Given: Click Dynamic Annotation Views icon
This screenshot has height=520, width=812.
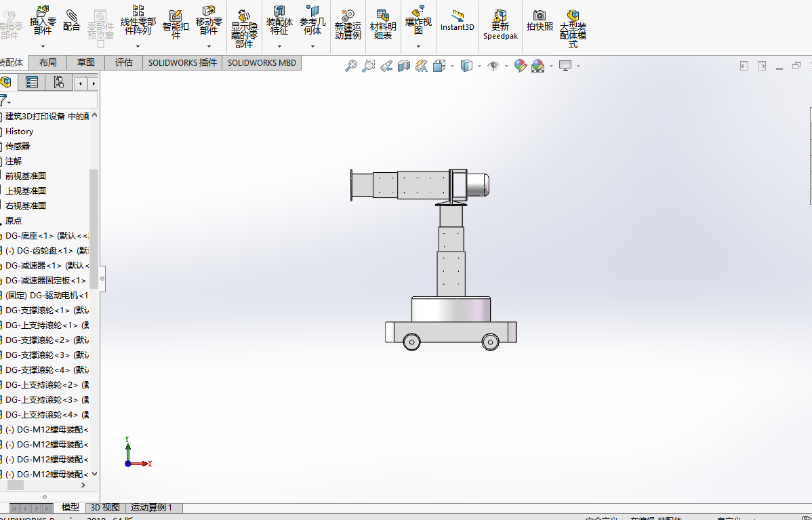Looking at the screenshot, I should 422,66.
